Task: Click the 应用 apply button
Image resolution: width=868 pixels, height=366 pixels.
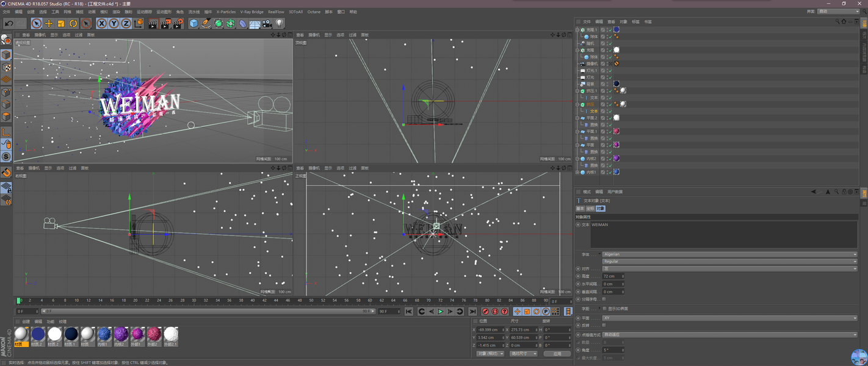Action: coord(557,353)
